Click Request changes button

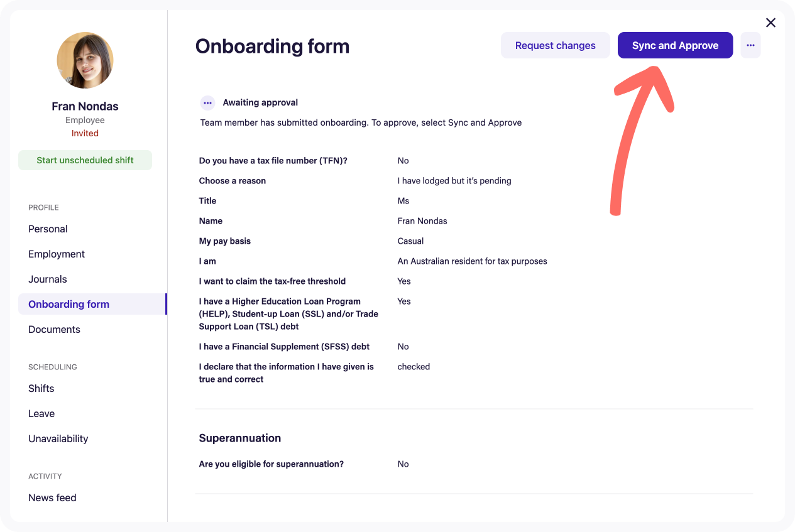[x=555, y=45]
